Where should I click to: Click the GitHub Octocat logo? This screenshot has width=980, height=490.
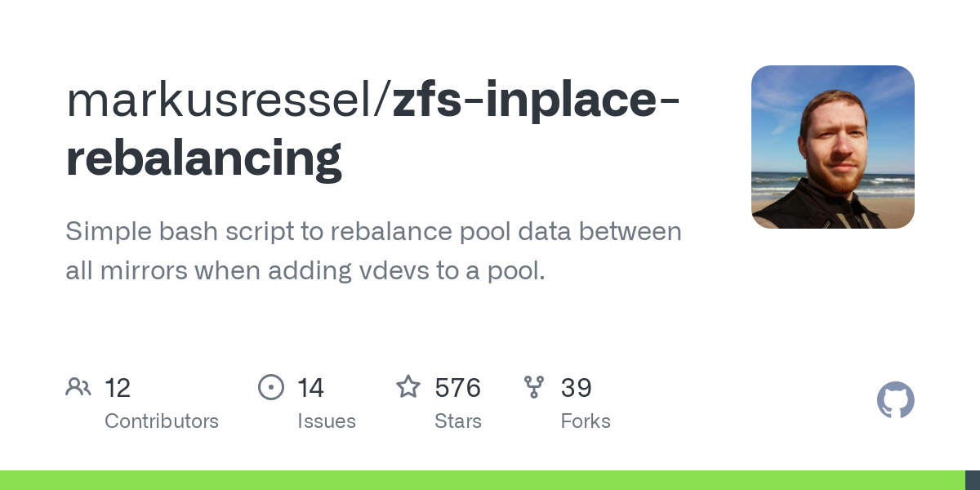coord(896,400)
